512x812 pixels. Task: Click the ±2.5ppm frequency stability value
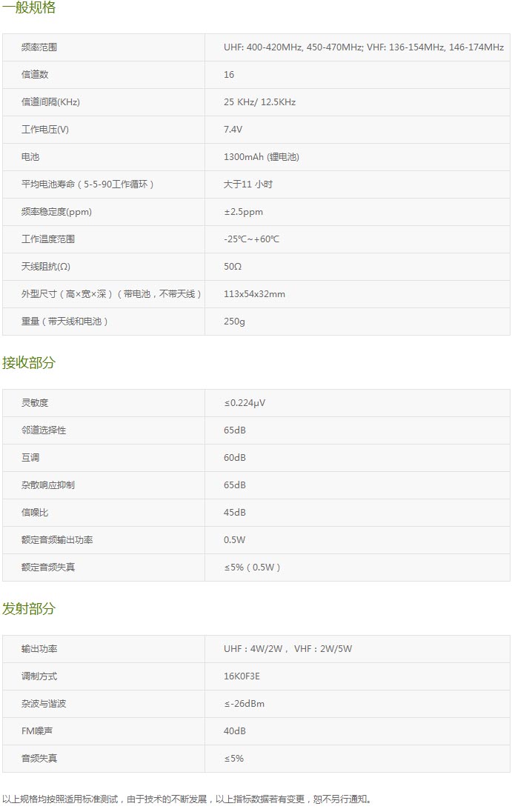(243, 212)
